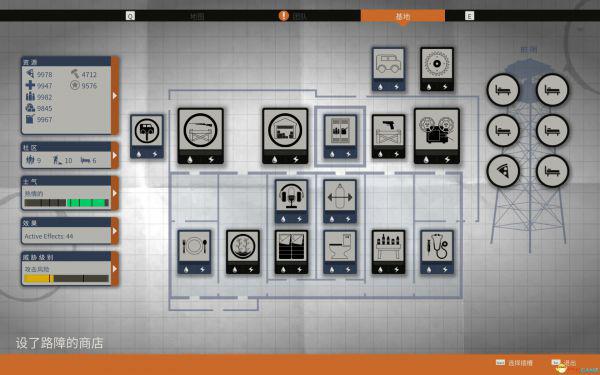Choose the punching bag training facility

[x=340, y=201]
